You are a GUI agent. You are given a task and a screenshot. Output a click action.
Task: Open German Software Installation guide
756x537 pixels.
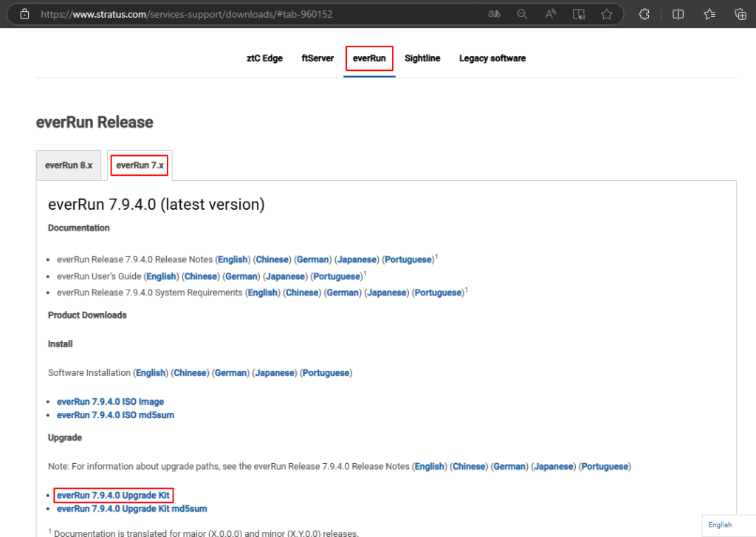[x=230, y=373]
